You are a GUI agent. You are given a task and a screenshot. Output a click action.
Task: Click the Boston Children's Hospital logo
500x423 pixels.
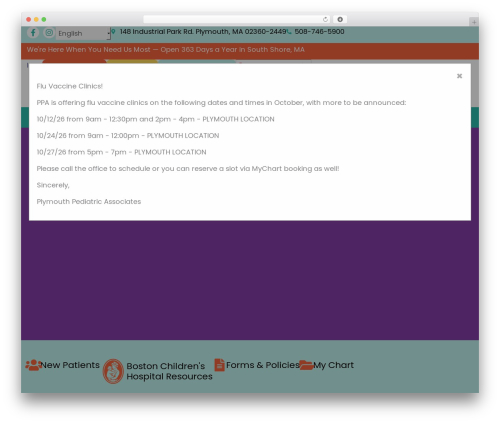coord(113,371)
